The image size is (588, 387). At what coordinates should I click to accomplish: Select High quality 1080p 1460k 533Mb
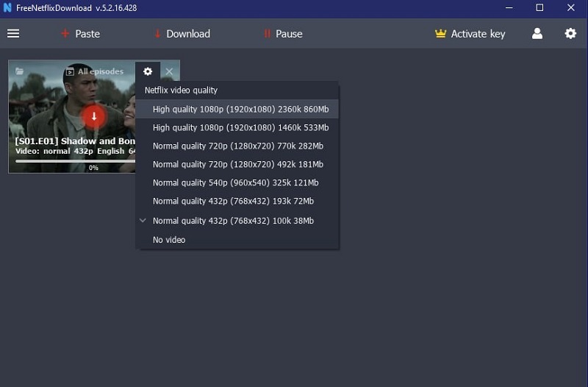pos(237,127)
